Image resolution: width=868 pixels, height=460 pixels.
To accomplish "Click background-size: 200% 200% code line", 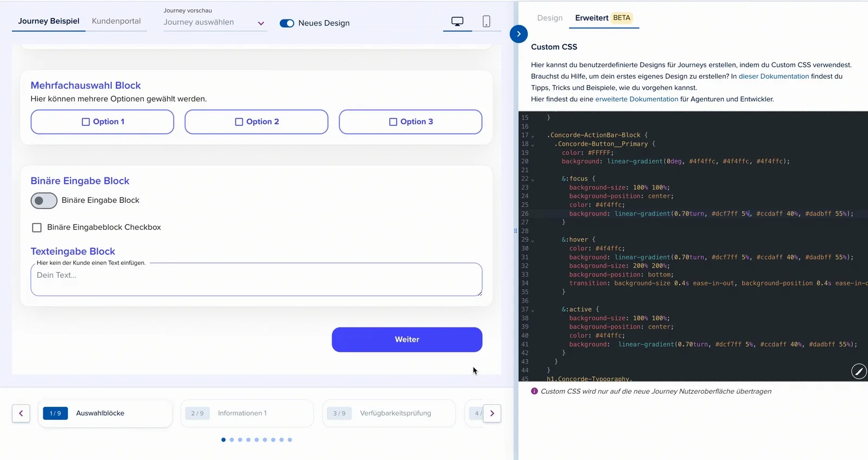I will click(620, 266).
